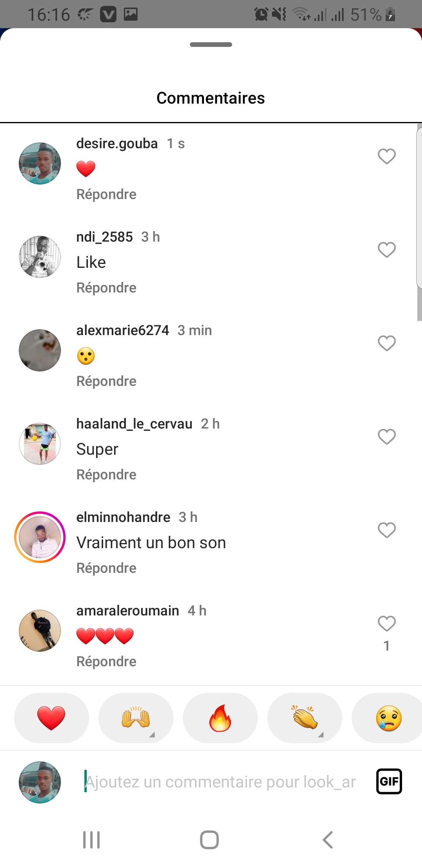
Task: Like the "Vraiment un bon son" comment
Action: click(386, 530)
